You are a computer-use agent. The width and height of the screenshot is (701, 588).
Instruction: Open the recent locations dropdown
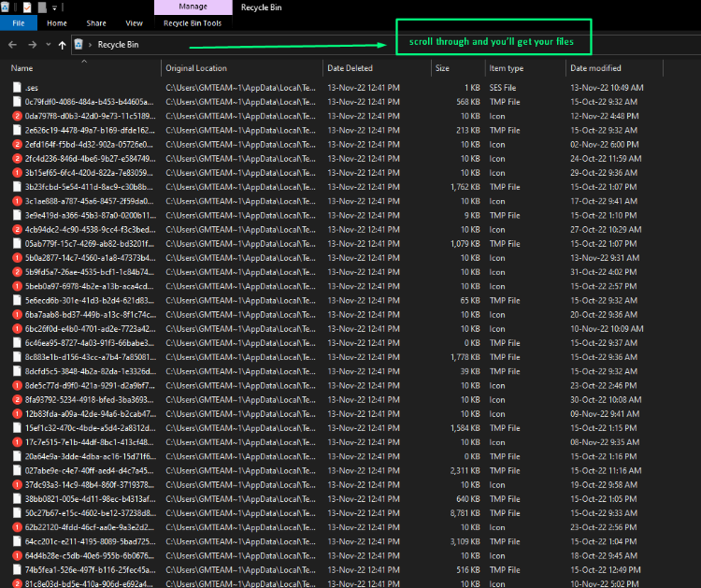coord(49,45)
